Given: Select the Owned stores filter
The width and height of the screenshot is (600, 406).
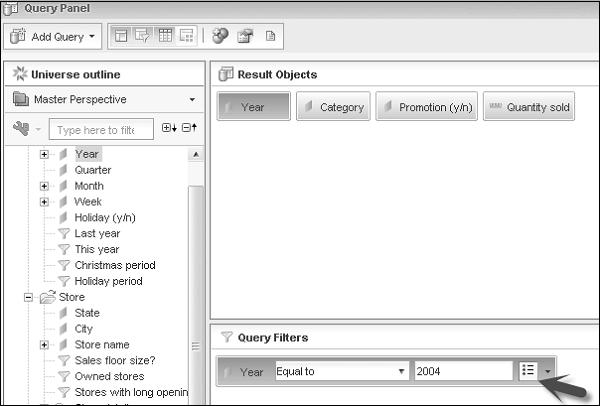Looking at the screenshot, I should click(109, 377).
